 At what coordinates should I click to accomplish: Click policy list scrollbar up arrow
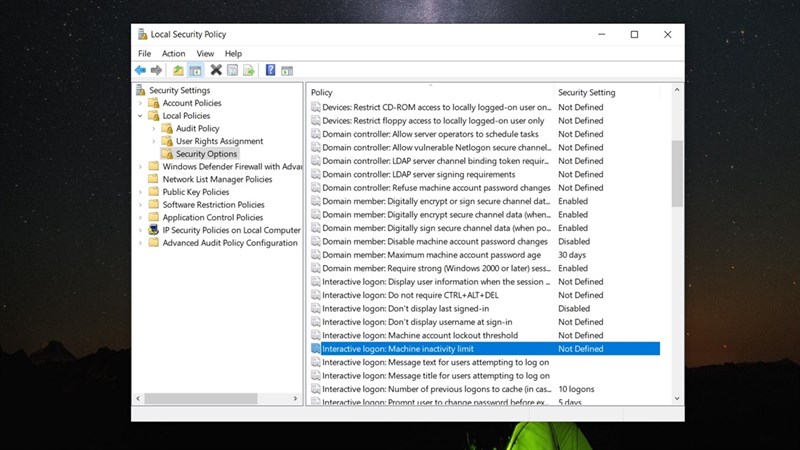tap(677, 90)
